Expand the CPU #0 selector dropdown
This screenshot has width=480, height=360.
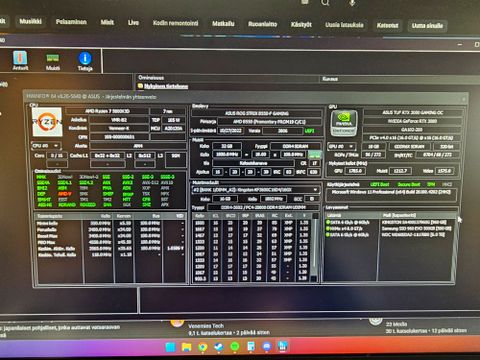pos(46,146)
